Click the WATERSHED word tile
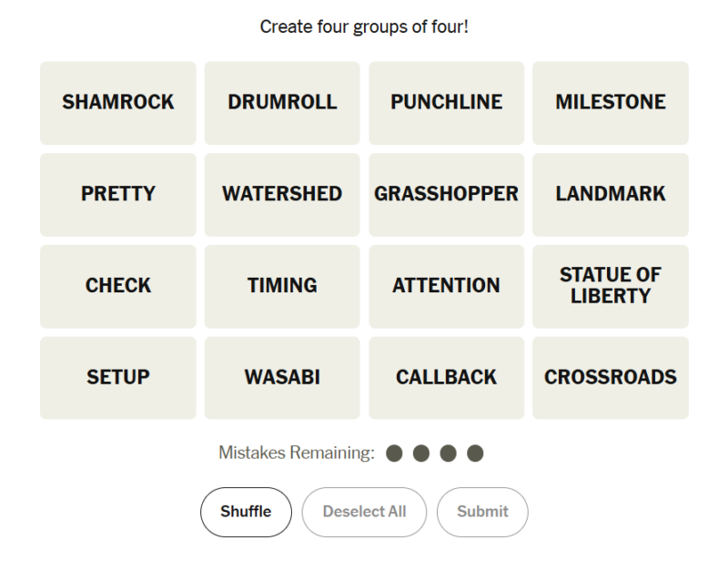Image resolution: width=728 pixels, height=561 pixels. (282, 194)
